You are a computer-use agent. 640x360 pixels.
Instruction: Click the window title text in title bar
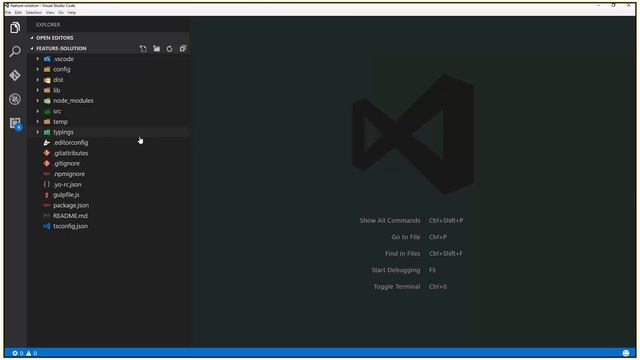pos(42,6)
